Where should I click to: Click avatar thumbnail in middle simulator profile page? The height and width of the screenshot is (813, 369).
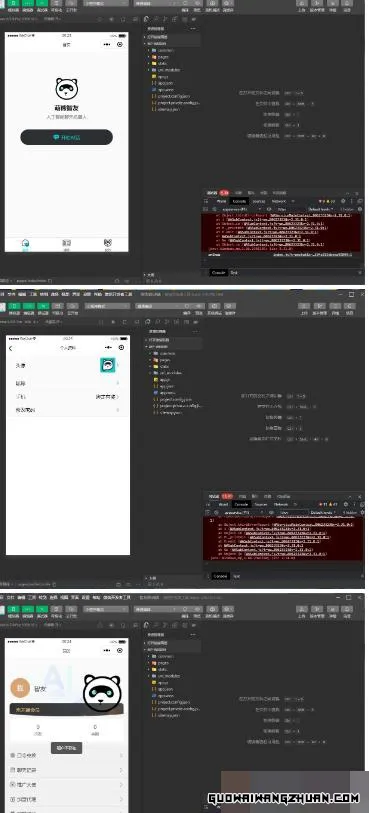pos(107,365)
